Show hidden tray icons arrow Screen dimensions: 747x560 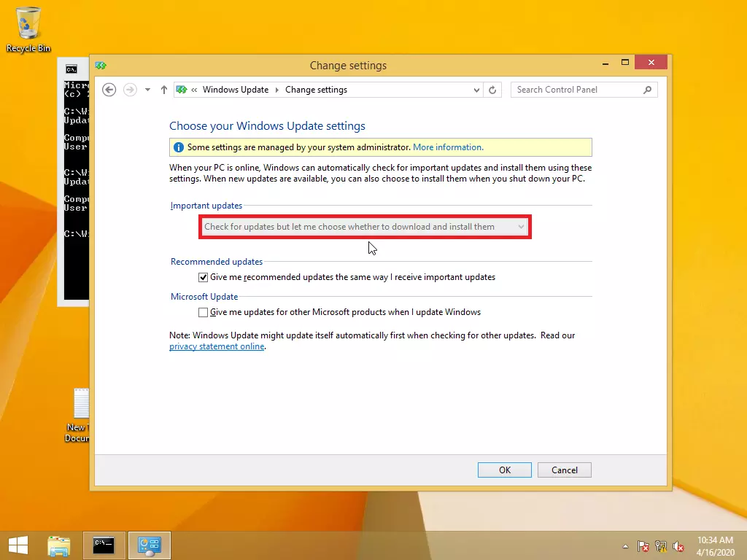tap(625, 546)
